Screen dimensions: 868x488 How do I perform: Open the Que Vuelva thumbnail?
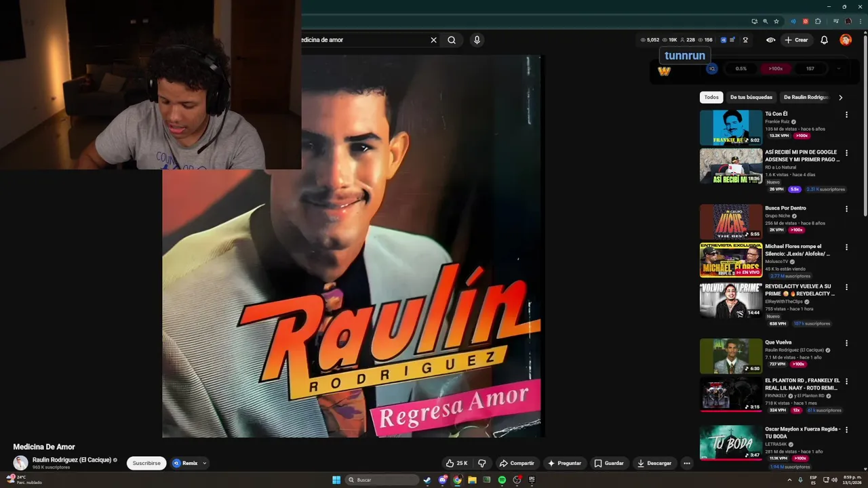point(731,356)
